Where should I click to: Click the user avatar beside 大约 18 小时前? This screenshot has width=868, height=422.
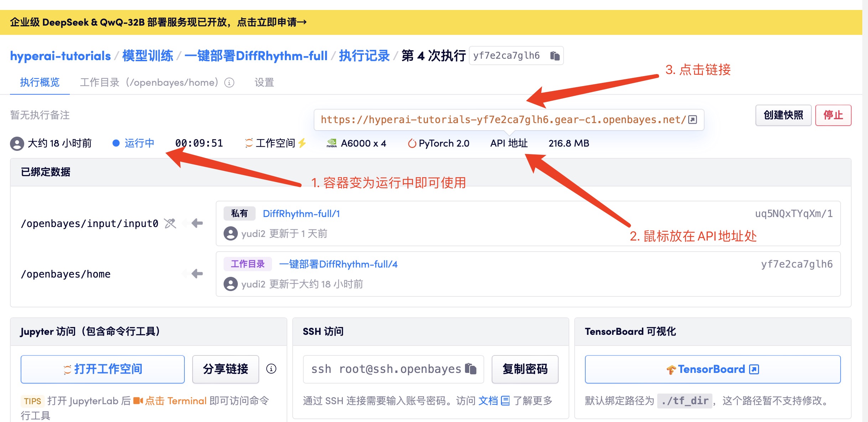pyautogui.click(x=17, y=143)
